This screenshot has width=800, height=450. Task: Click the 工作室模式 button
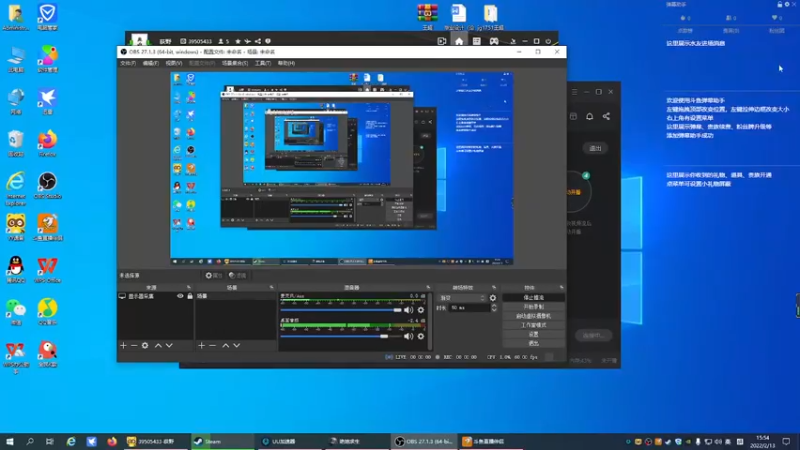534,325
